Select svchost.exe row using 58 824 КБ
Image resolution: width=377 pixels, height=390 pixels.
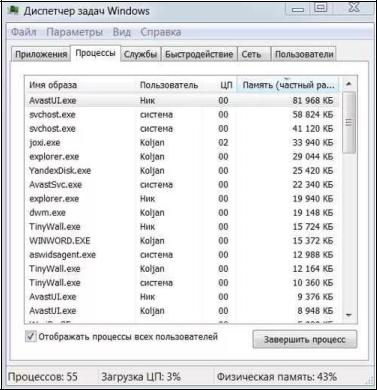click(x=183, y=115)
